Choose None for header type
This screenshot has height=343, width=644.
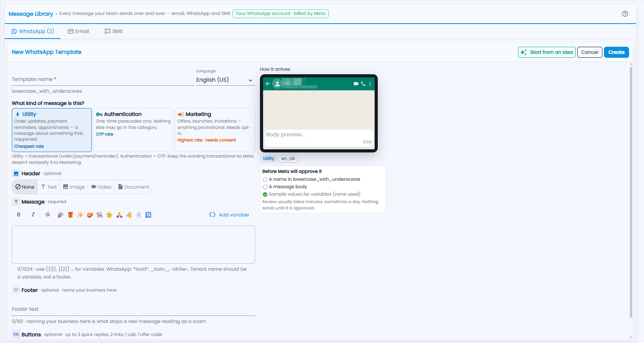click(x=25, y=187)
